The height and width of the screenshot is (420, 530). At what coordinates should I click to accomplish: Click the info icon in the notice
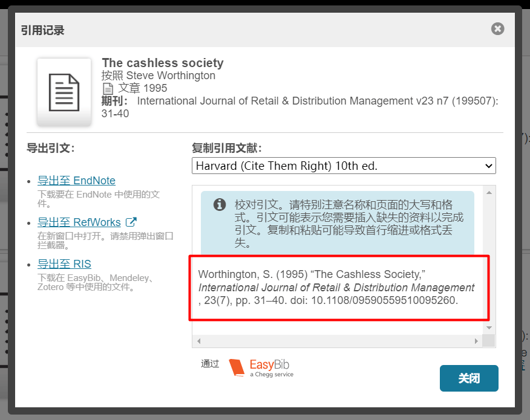(x=220, y=204)
